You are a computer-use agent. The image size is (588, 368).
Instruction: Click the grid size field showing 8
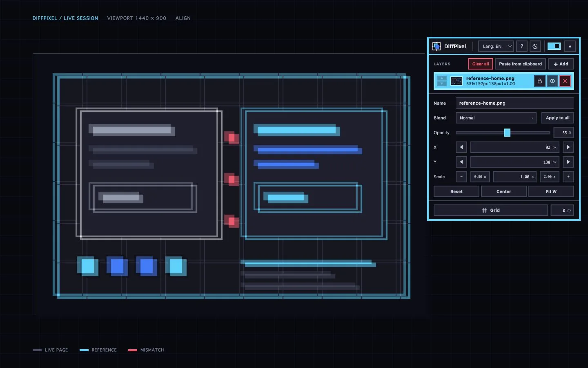pyautogui.click(x=562, y=210)
